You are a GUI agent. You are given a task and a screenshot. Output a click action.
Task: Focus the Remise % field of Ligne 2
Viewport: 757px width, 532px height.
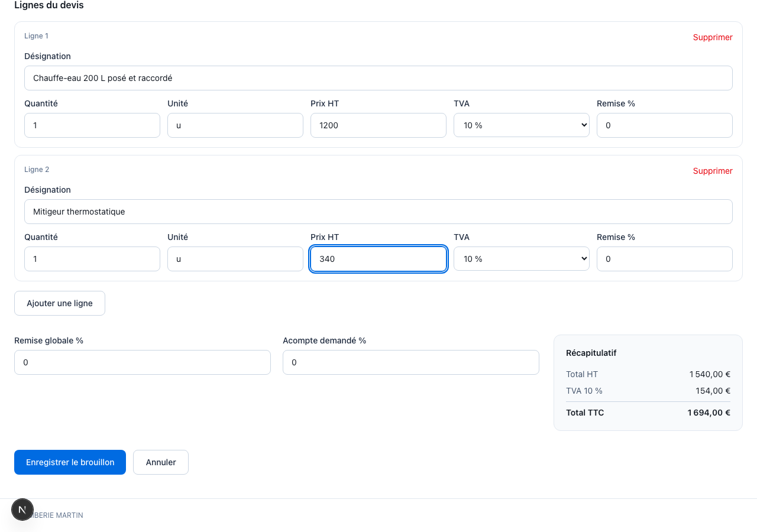coord(665,259)
